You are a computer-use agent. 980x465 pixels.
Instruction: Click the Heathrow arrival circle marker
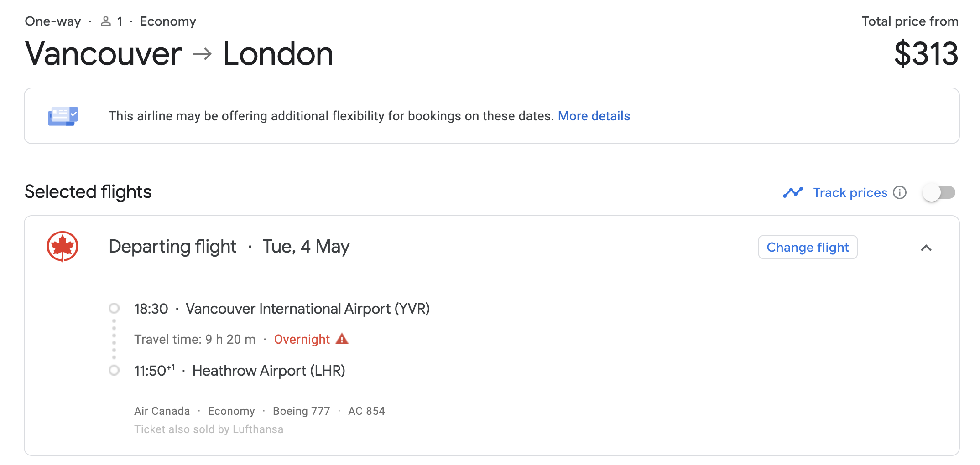coord(114,370)
